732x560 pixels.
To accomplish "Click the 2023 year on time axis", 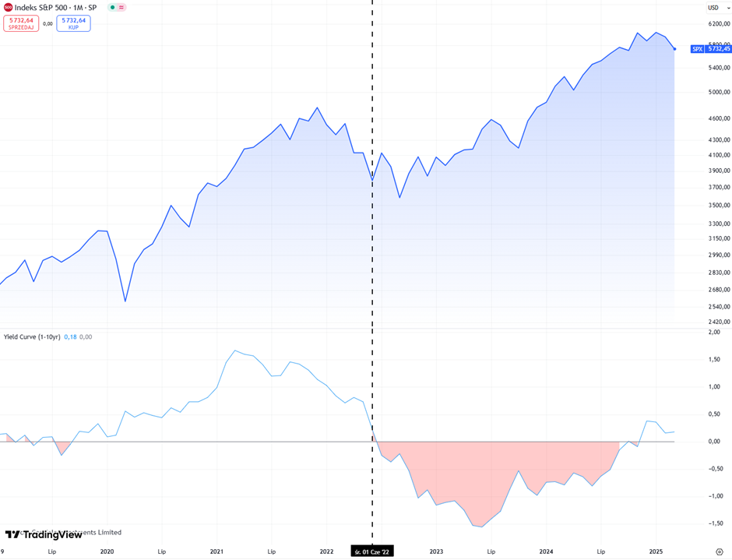I will [436, 551].
